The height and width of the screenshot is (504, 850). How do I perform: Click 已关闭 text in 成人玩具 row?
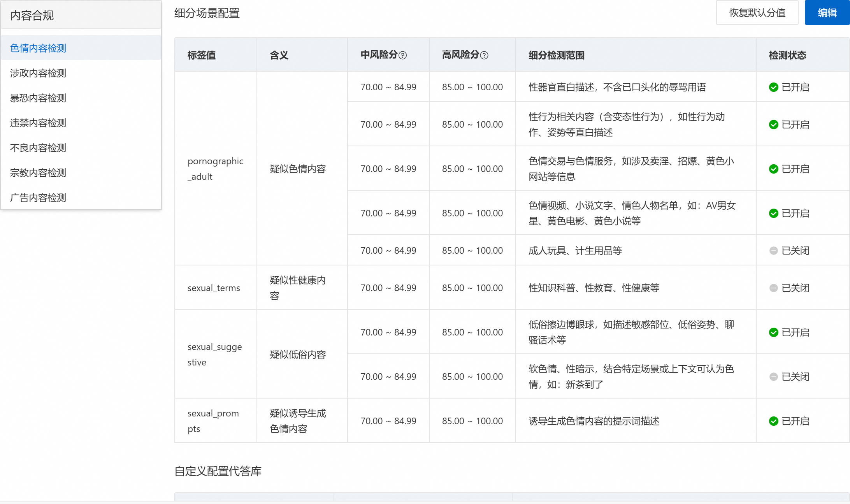click(796, 251)
